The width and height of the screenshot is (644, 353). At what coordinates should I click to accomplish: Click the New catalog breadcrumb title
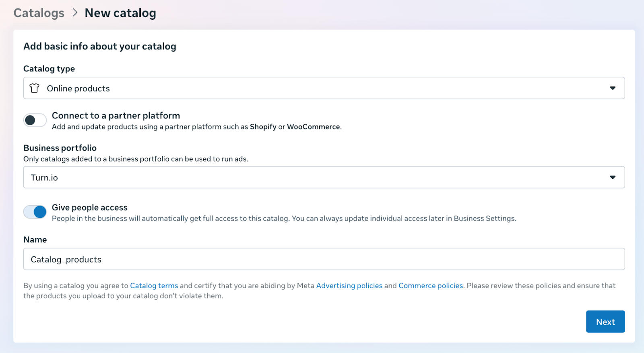tap(120, 13)
